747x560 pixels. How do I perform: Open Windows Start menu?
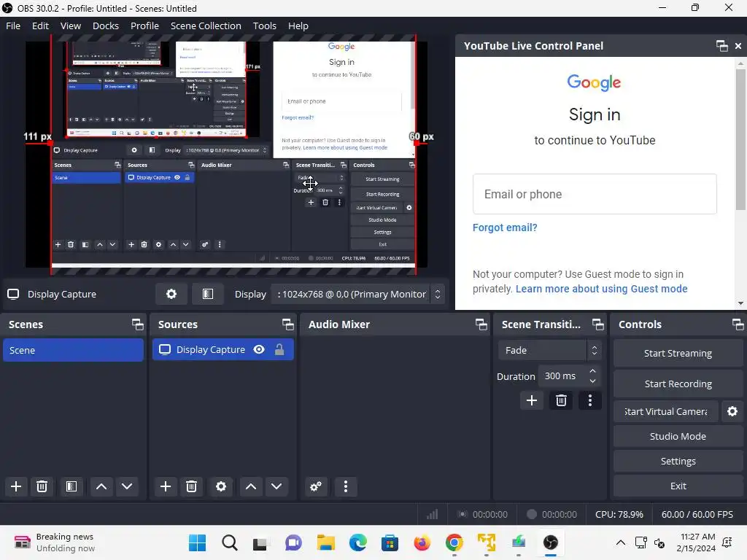(x=197, y=542)
